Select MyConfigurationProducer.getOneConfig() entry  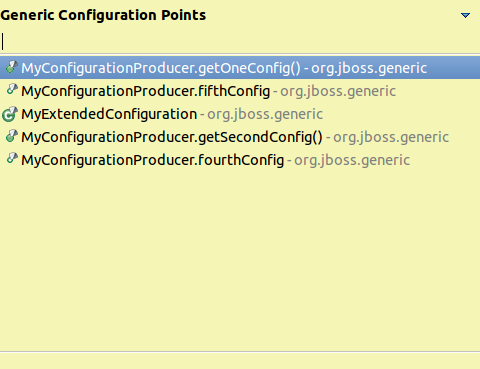[240, 68]
